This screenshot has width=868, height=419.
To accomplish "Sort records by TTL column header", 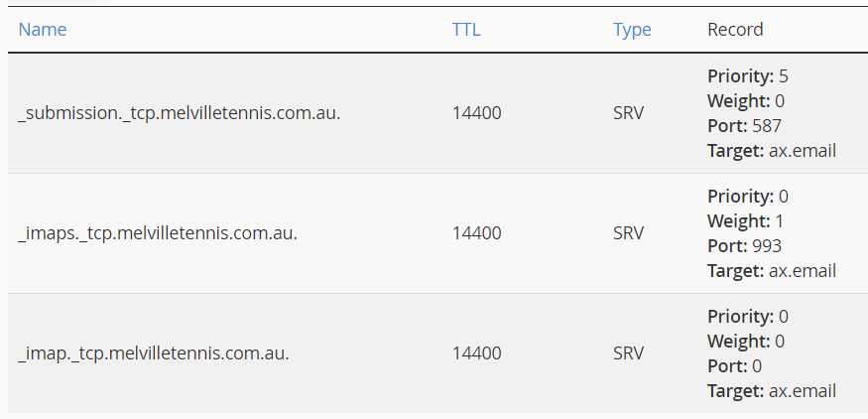I will point(466,30).
